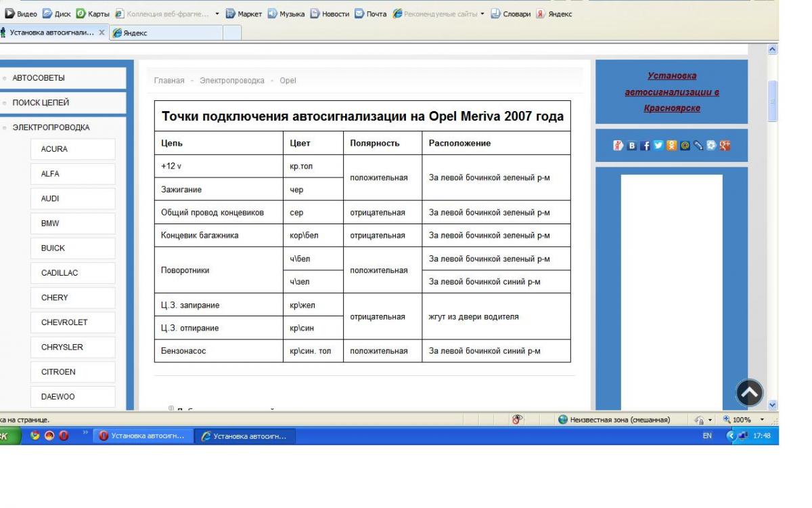Select CADILLAC in the brand list
The image size is (812, 508).
tap(73, 273)
